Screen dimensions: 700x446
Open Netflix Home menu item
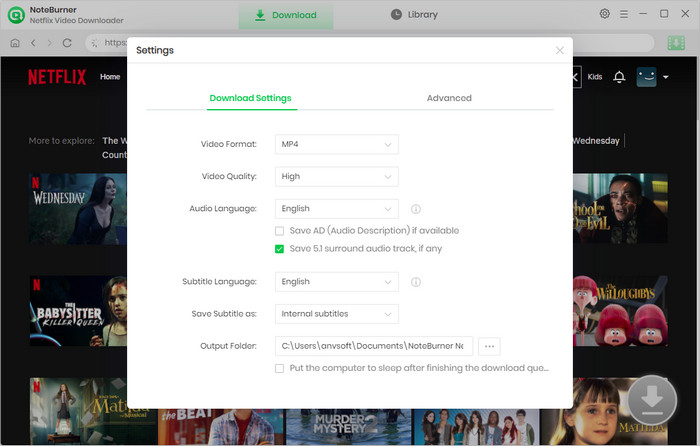coord(110,77)
